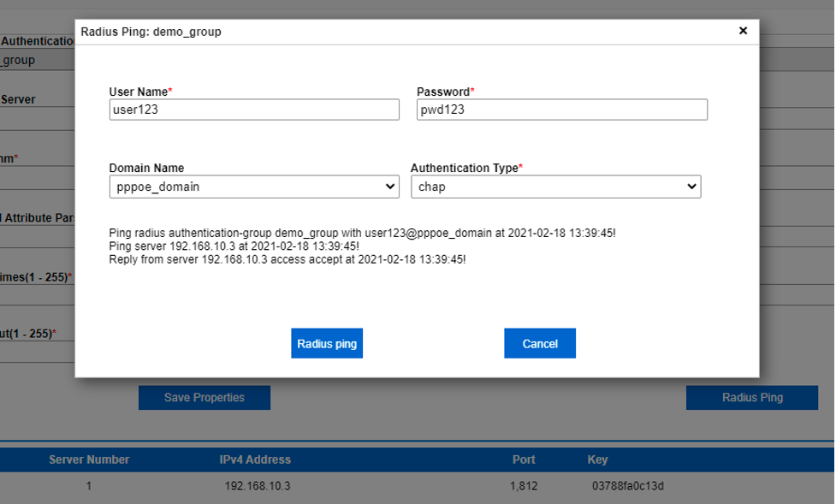Choose pppoe_domain from Domain Name list
This screenshot has height=504, width=836.
[252, 186]
